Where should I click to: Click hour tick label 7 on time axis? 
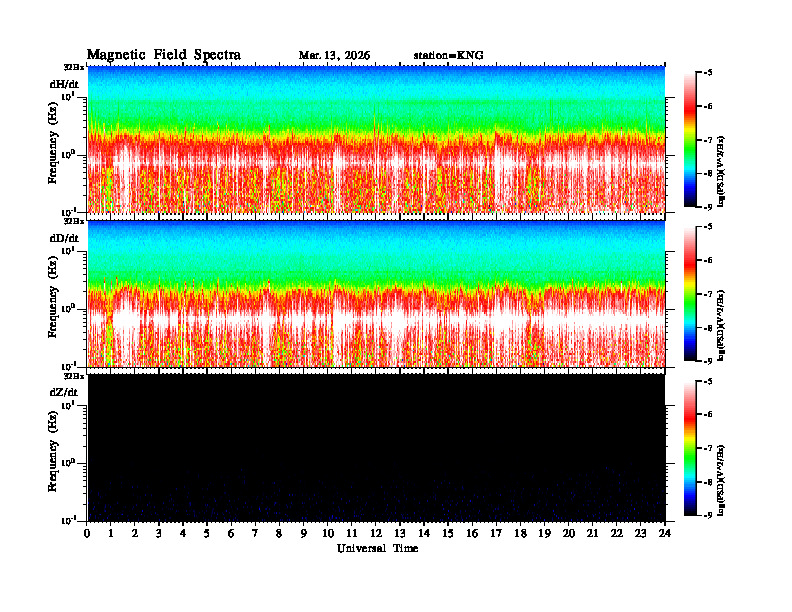tap(256, 533)
